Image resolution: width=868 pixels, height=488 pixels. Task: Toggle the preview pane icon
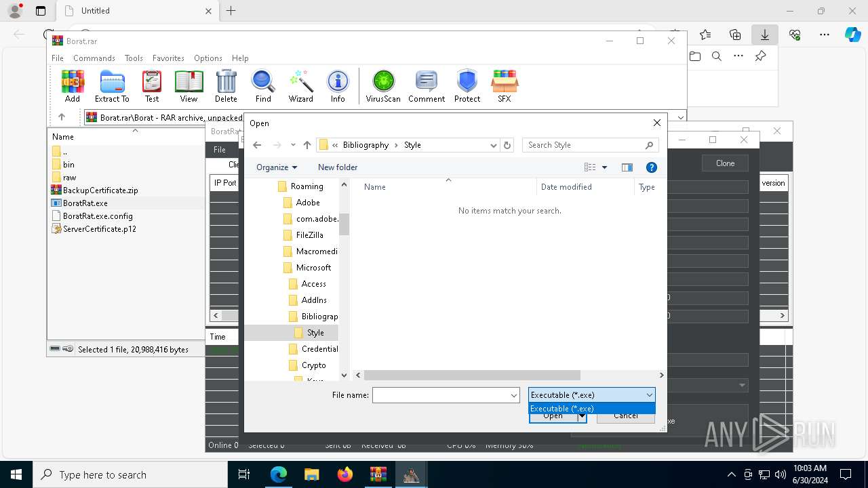[x=627, y=167]
